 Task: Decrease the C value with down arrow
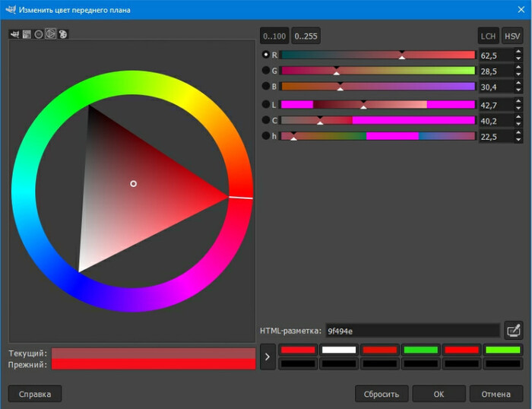click(x=518, y=124)
